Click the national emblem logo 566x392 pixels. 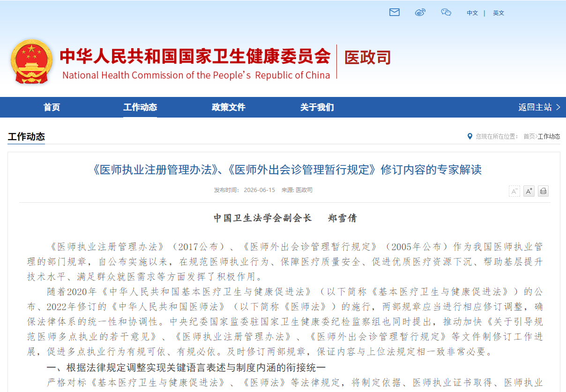tap(32, 61)
